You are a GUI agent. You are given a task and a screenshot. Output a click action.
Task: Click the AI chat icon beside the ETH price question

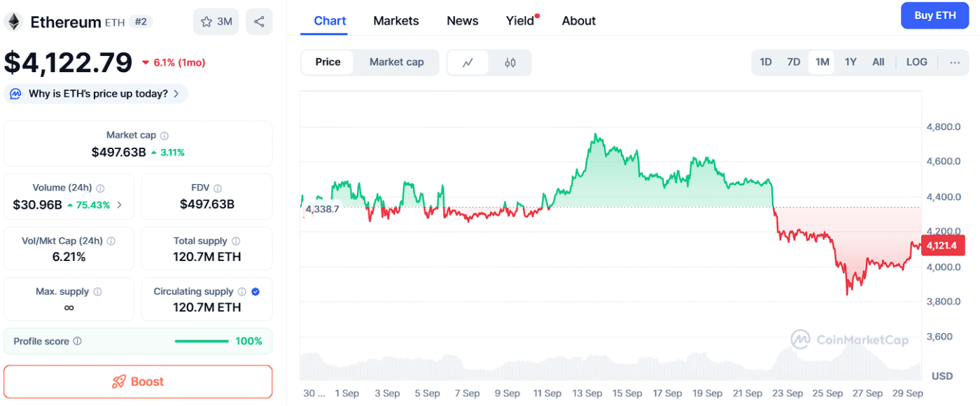tap(15, 94)
